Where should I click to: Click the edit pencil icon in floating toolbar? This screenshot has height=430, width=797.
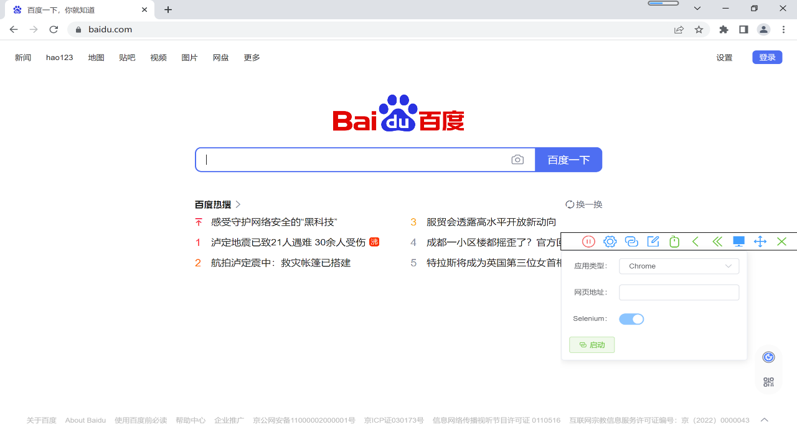pyautogui.click(x=653, y=242)
